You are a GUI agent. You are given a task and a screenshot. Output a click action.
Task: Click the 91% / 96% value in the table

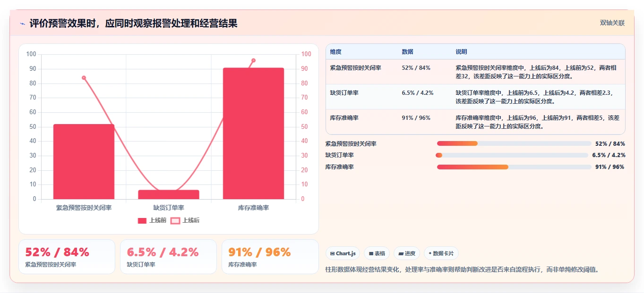[x=416, y=118]
